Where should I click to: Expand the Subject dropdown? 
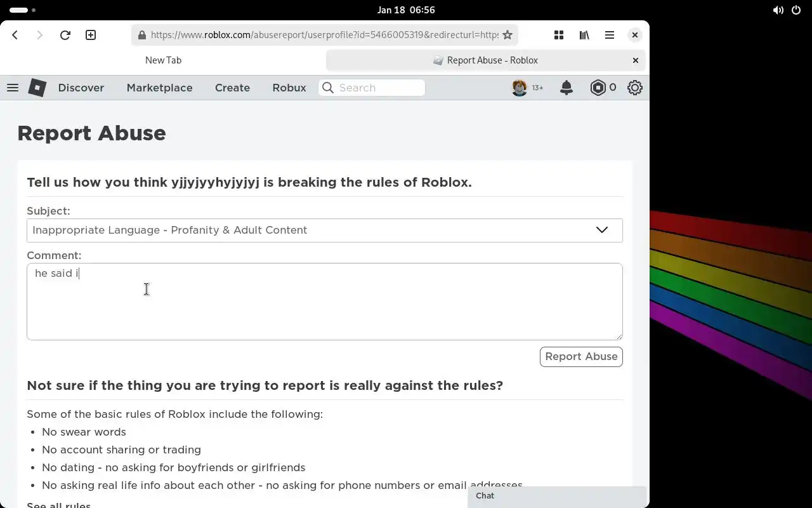pos(325,231)
